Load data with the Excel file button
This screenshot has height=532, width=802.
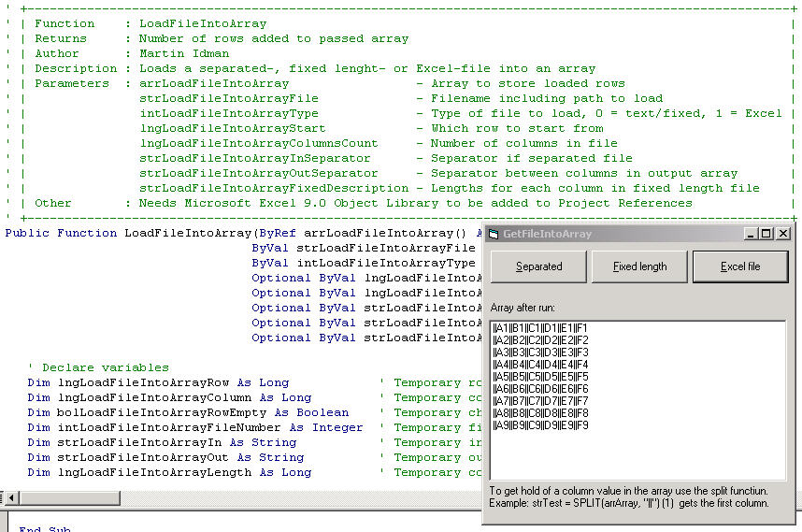coord(740,266)
